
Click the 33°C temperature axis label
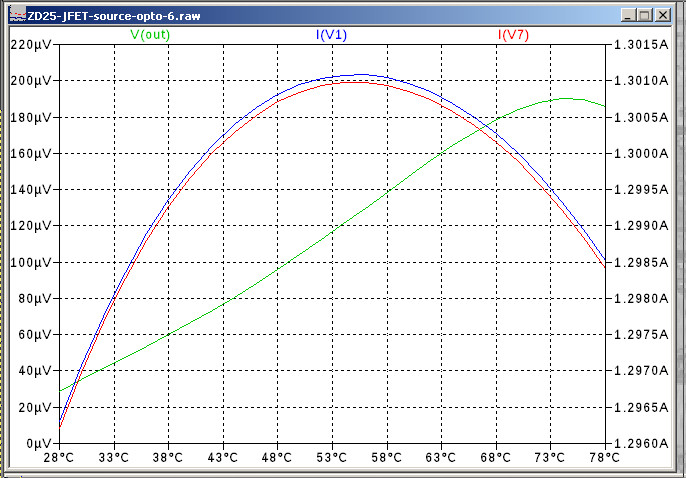tap(114, 457)
